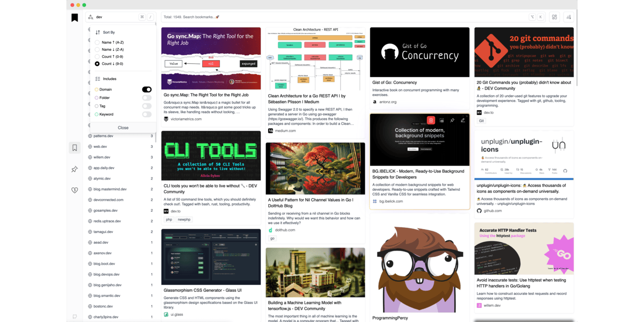Click the red trash icon on BG.IBELICK card
644x322 pixels.
click(431, 120)
